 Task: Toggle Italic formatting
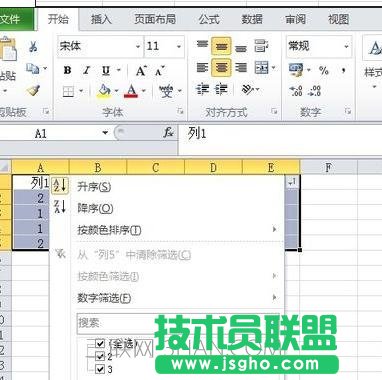coord(87,70)
